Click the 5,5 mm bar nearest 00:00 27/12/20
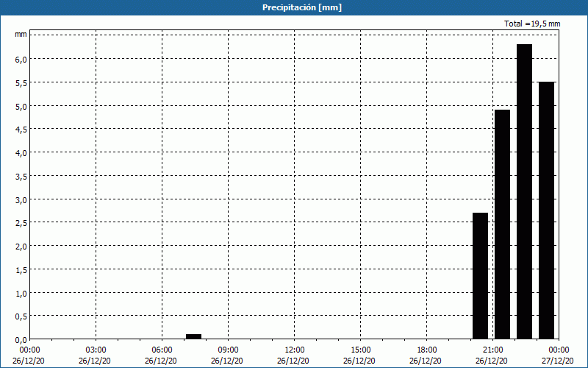 (x=546, y=210)
